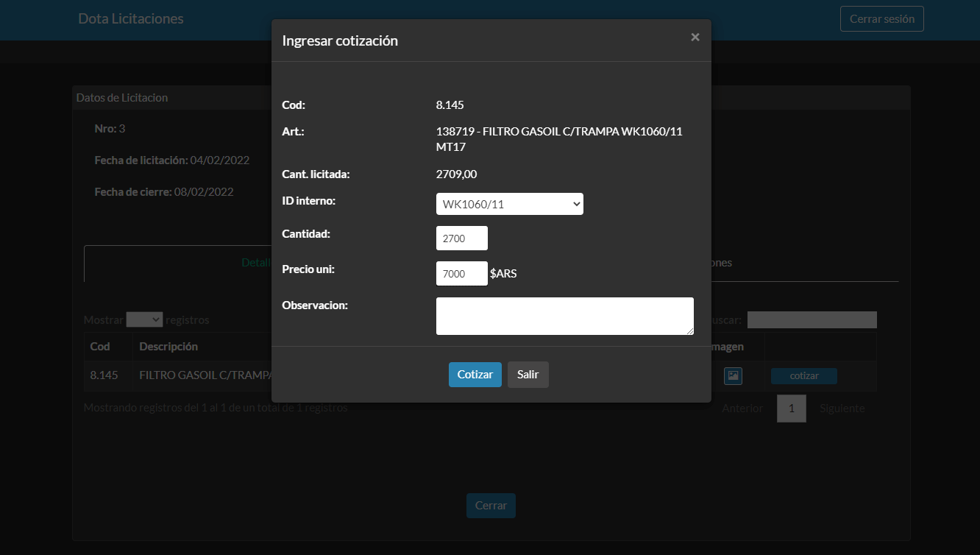Go to the Anterior page

[x=742, y=408]
